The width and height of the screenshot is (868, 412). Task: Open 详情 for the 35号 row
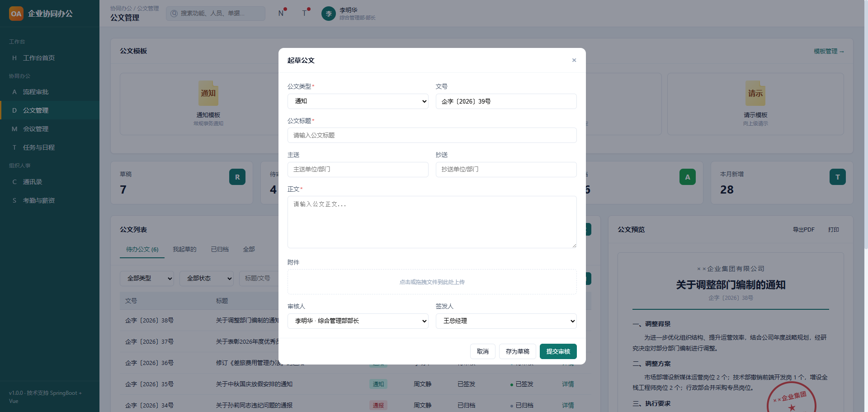tap(568, 384)
